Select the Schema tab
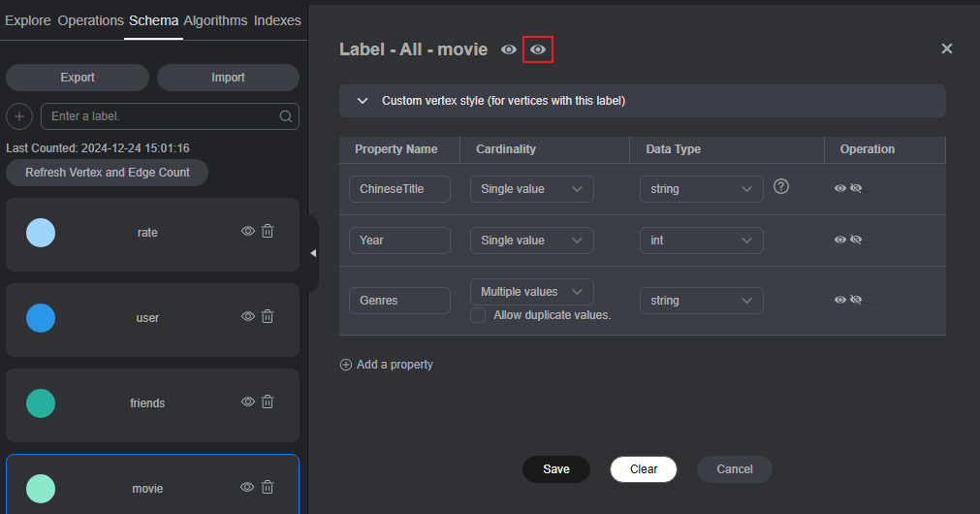 (154, 20)
